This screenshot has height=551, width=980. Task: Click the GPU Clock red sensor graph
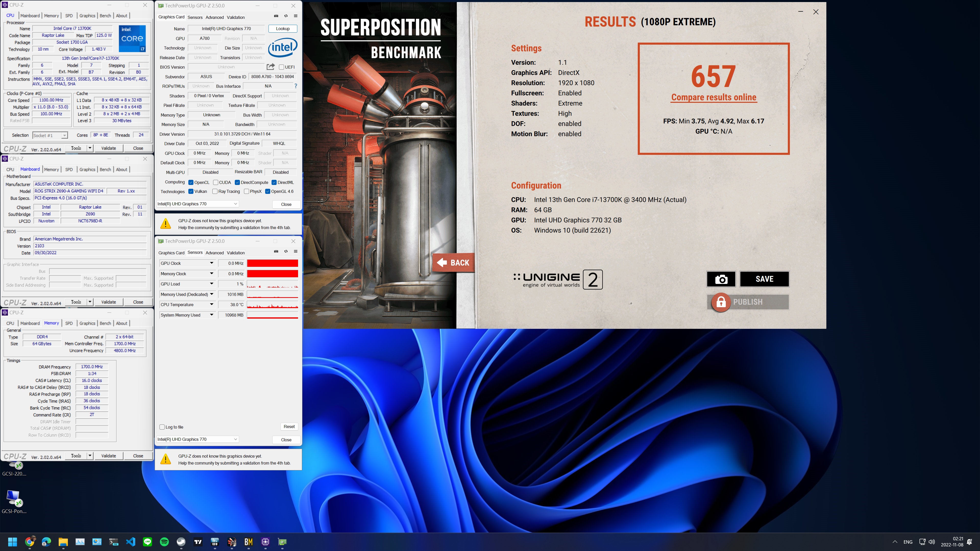272,263
